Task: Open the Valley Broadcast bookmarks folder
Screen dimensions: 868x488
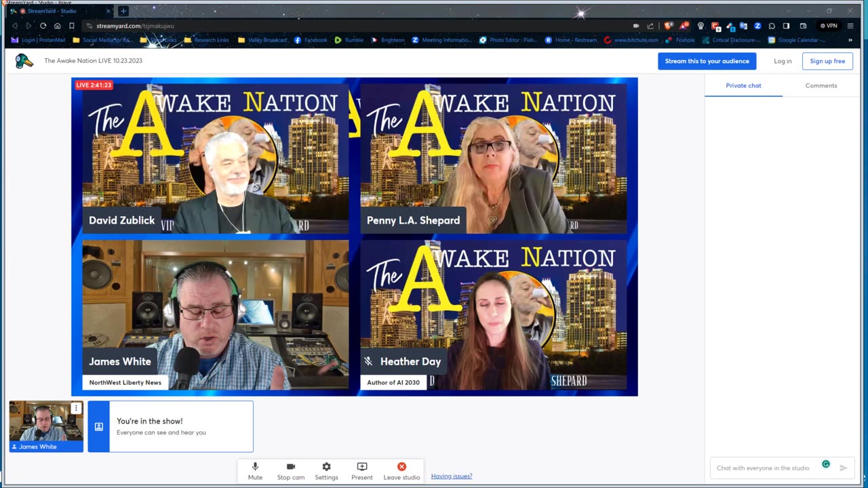Action: tap(262, 40)
